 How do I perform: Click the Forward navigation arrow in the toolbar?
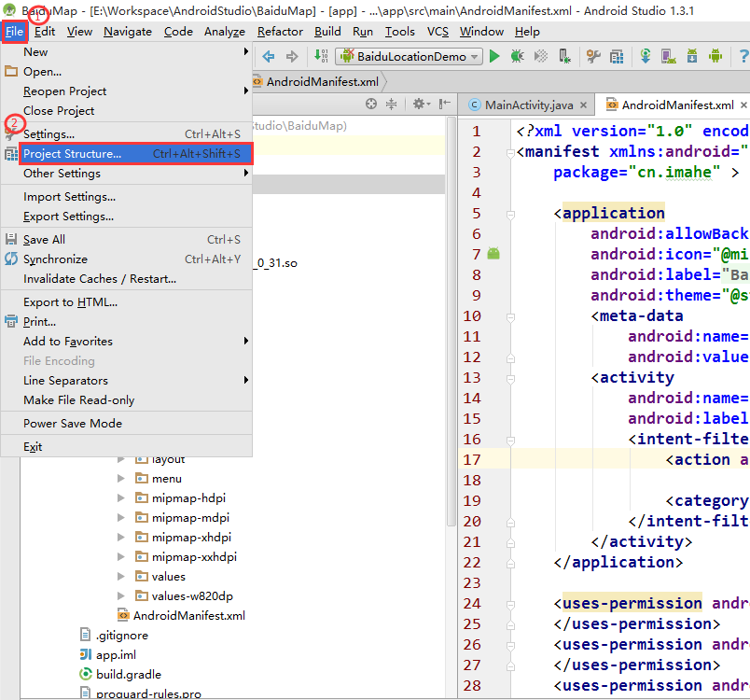coord(292,56)
